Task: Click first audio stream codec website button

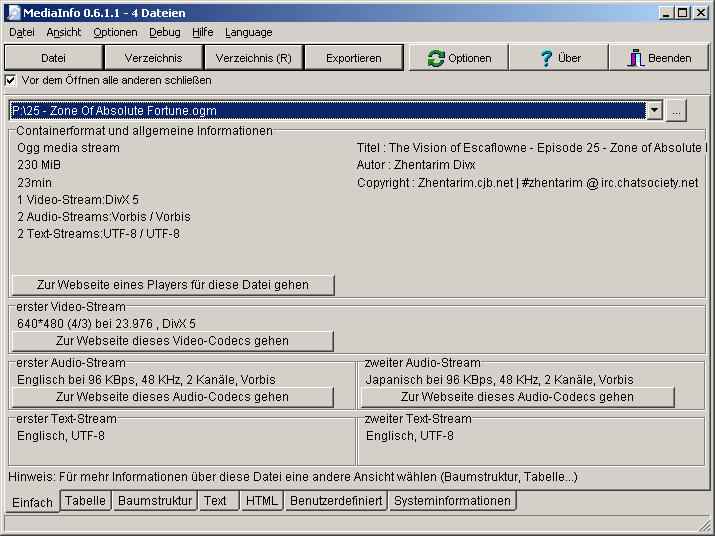Action: tap(172, 397)
